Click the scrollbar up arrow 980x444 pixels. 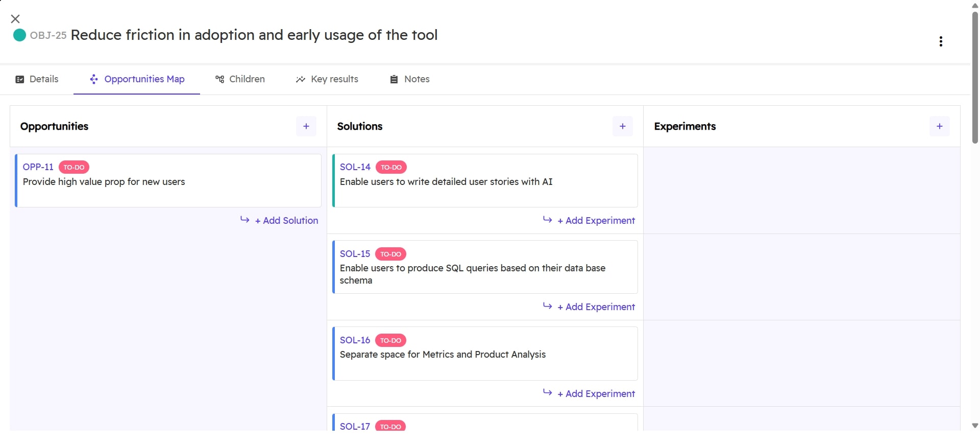[975, 5]
